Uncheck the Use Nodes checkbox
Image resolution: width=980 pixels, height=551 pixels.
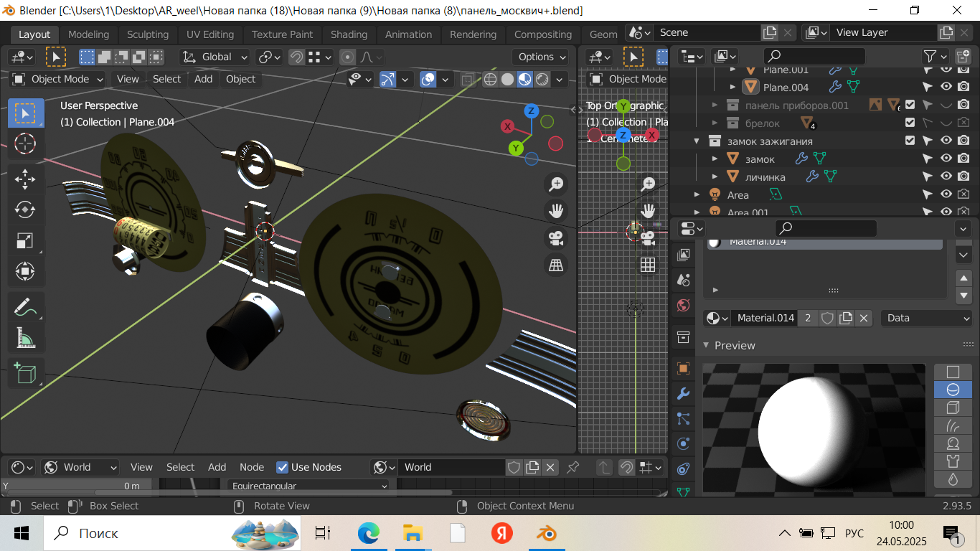click(283, 467)
